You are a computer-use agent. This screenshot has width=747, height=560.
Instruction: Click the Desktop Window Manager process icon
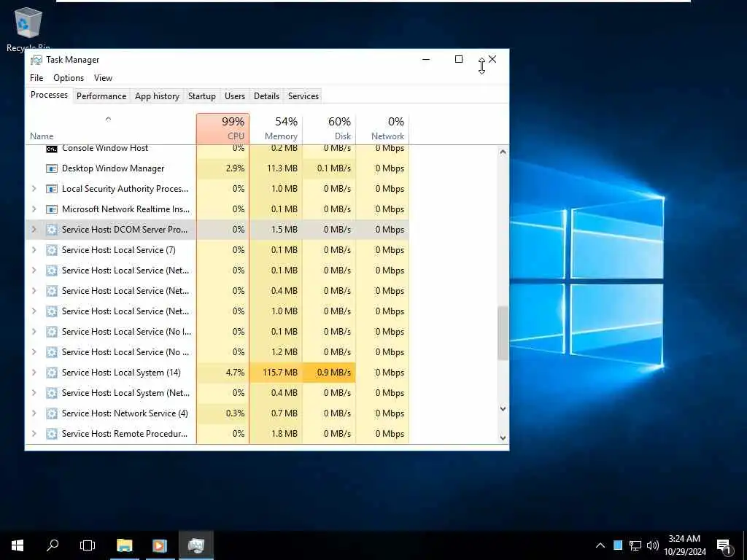click(x=52, y=168)
